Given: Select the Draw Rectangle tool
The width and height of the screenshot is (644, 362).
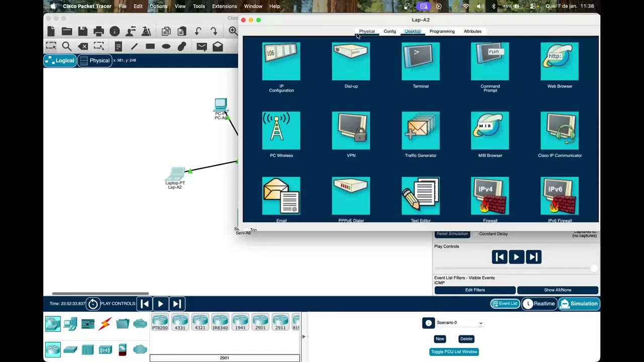Looking at the screenshot, I should click(150, 46).
